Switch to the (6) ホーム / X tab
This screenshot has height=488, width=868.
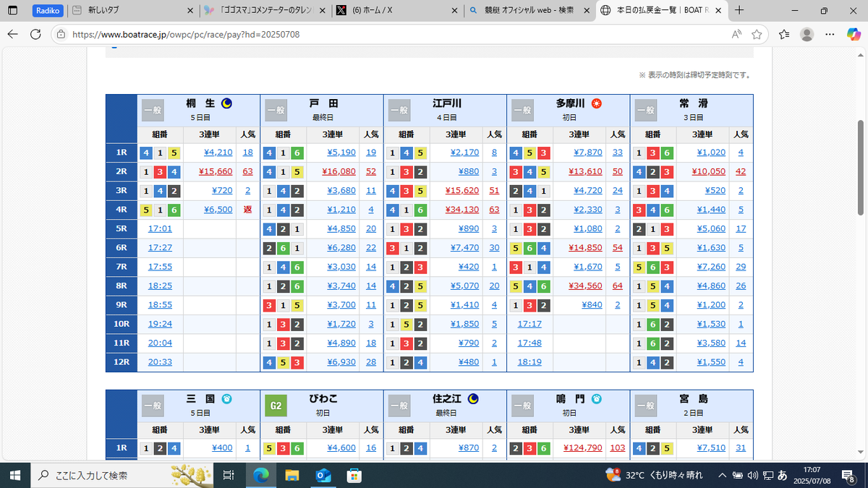point(397,11)
